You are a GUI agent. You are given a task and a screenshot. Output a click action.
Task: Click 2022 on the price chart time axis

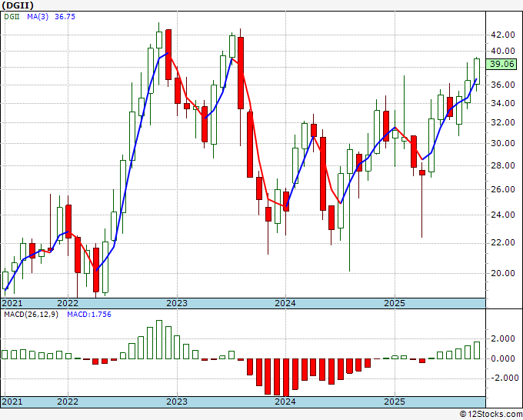[68, 303]
